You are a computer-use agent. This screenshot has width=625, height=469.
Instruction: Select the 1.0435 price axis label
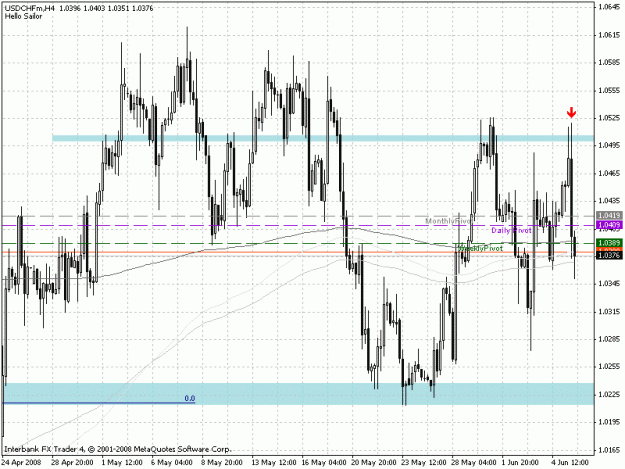pyautogui.click(x=609, y=200)
